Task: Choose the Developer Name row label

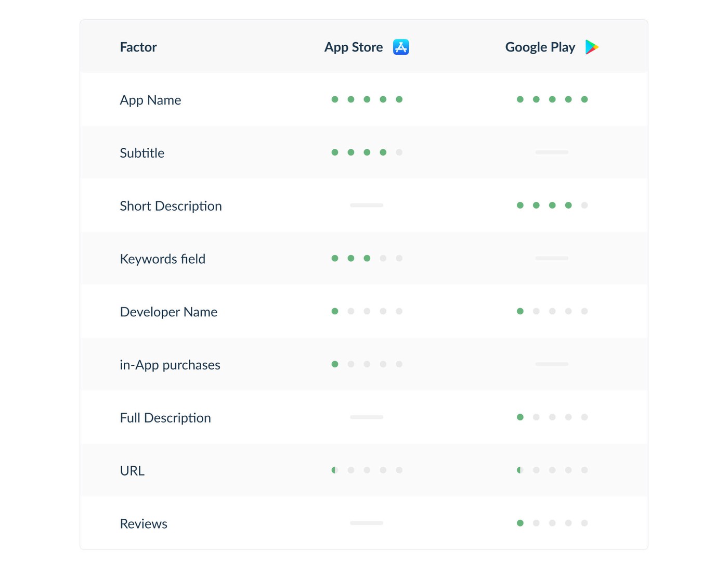Action: click(x=168, y=312)
